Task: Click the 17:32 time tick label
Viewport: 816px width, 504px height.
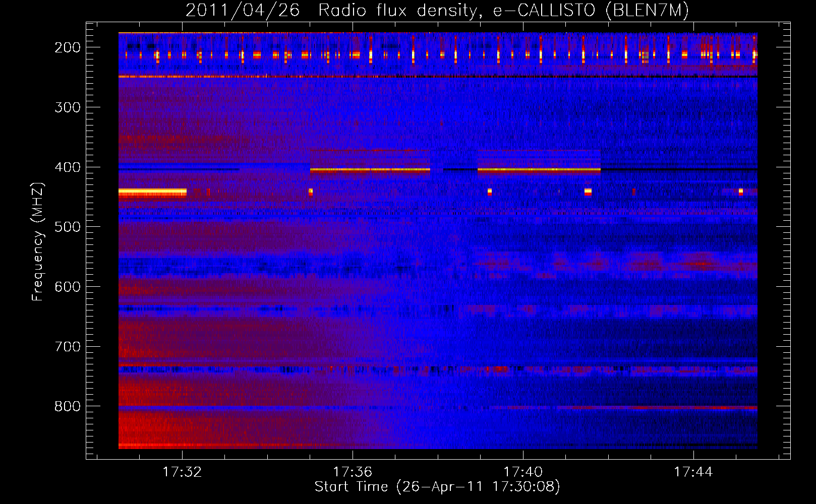Action: [x=182, y=472]
